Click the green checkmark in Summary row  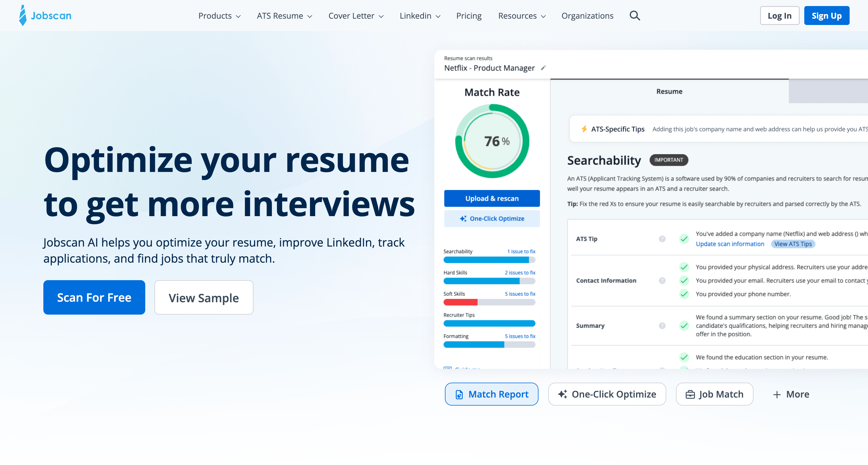[684, 325]
